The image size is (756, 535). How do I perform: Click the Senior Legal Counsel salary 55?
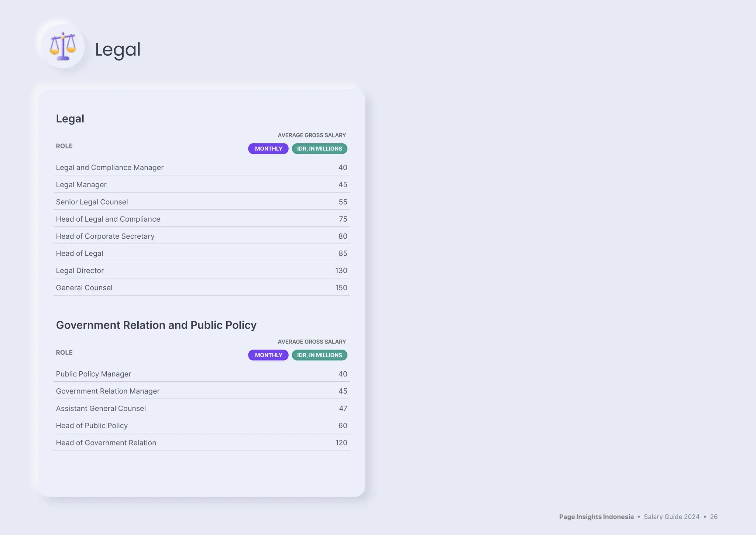point(343,202)
